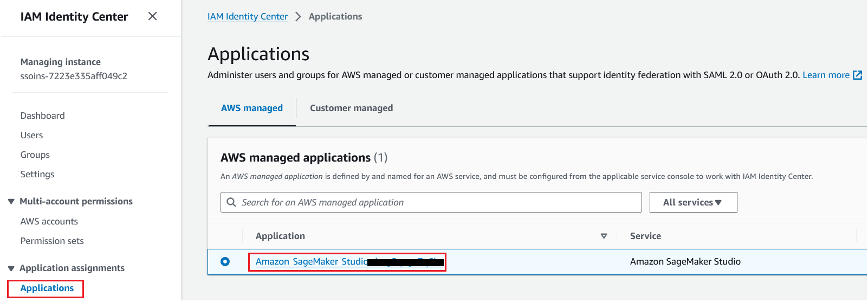The image size is (868, 302).
Task: Click the Amazon SageMaker Studio service cell
Action: point(685,261)
